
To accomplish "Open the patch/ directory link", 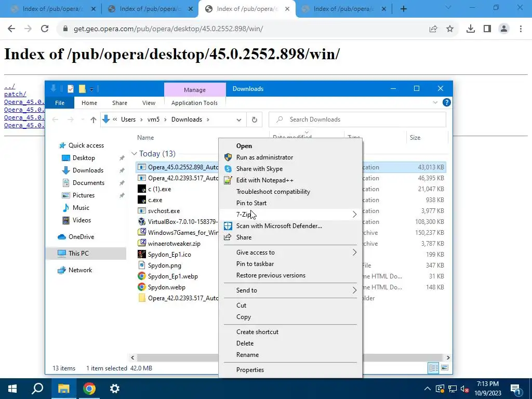I will coord(15,94).
